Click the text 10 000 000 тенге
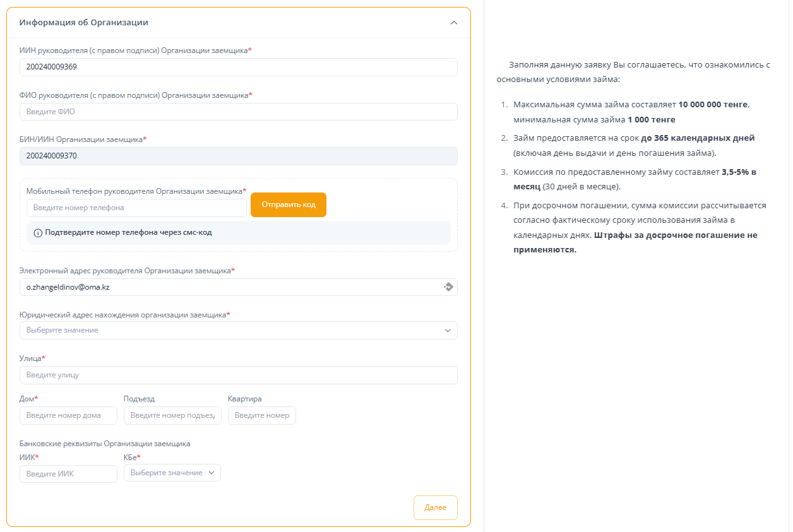Image resolution: width=793 pixels, height=532 pixels. 713,105
